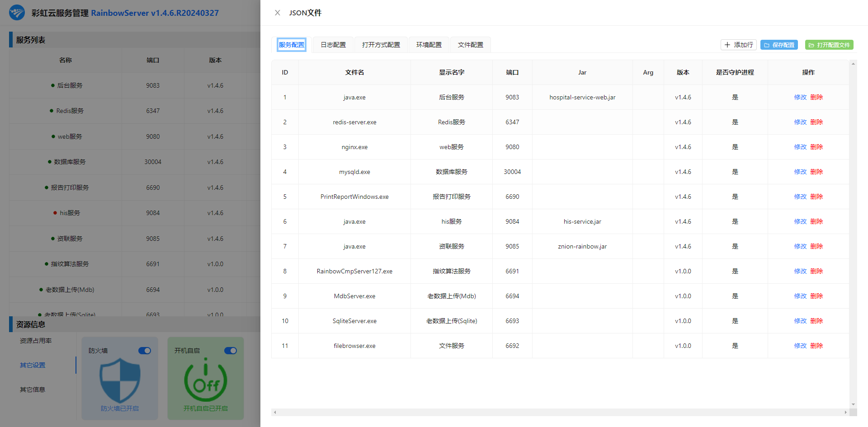Switch to 服务配置 tab

pyautogui.click(x=292, y=45)
